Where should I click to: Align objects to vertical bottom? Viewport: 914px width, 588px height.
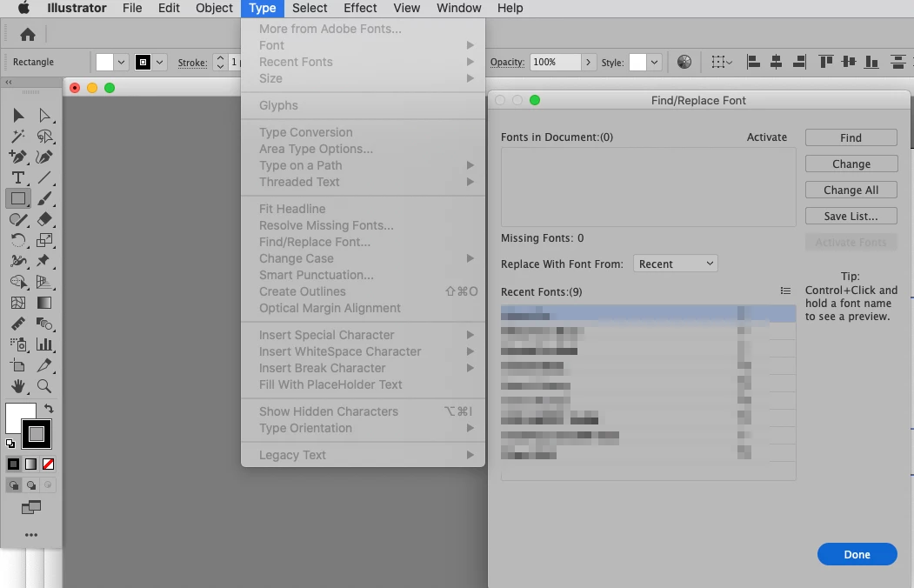pos(871,62)
